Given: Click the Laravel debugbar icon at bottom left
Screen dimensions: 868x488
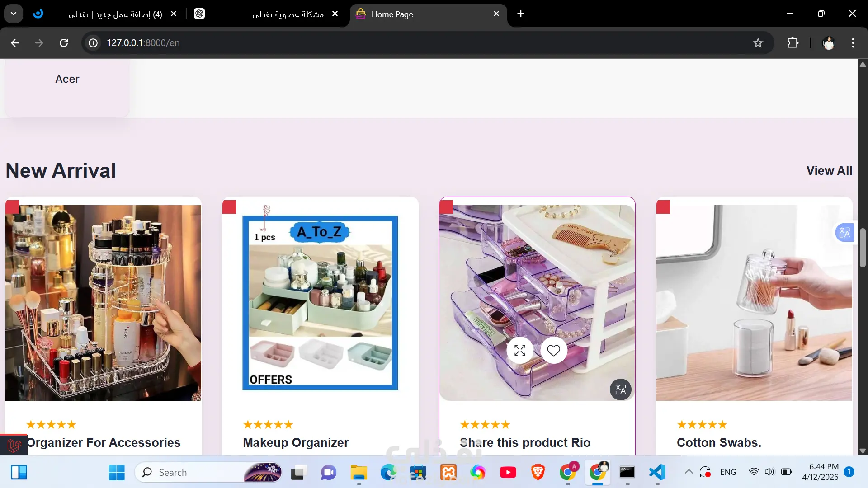Looking at the screenshot, I should (x=14, y=446).
